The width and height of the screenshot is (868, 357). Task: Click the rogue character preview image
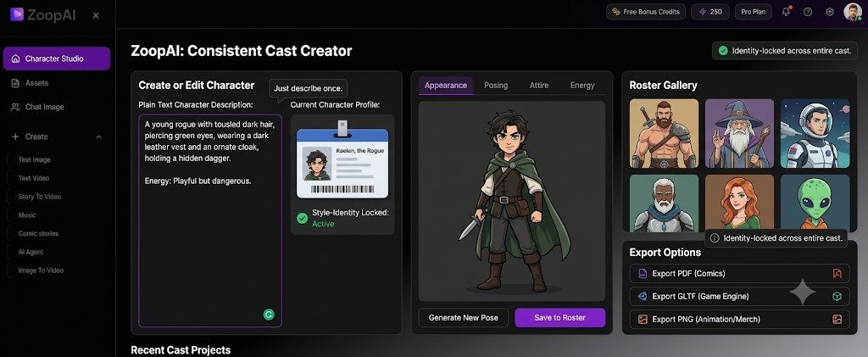point(512,201)
